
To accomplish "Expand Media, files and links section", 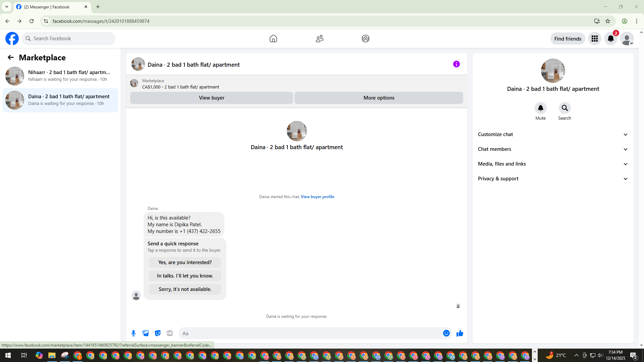I will pyautogui.click(x=553, y=164).
